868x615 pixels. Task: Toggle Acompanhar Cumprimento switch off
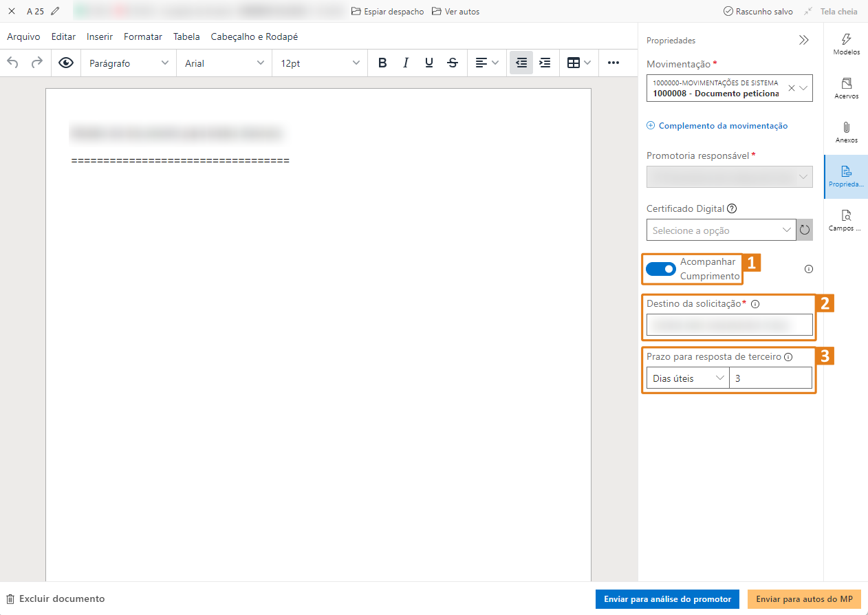coord(661,269)
